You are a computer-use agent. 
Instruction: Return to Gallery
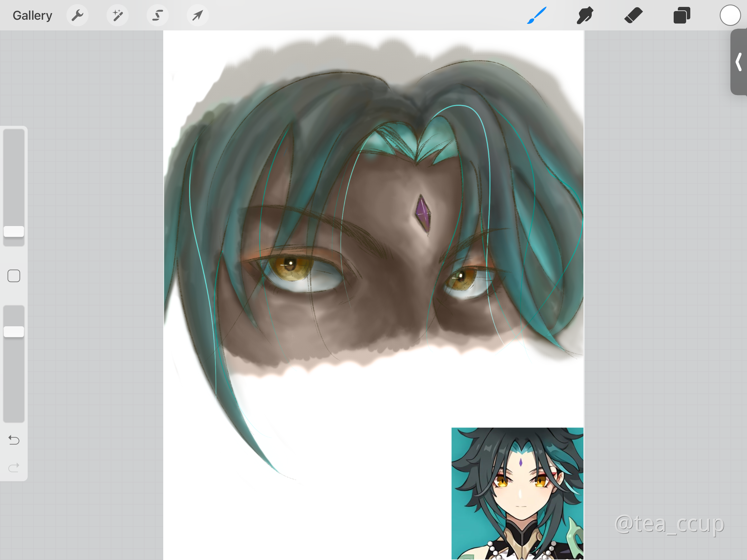pyautogui.click(x=32, y=15)
